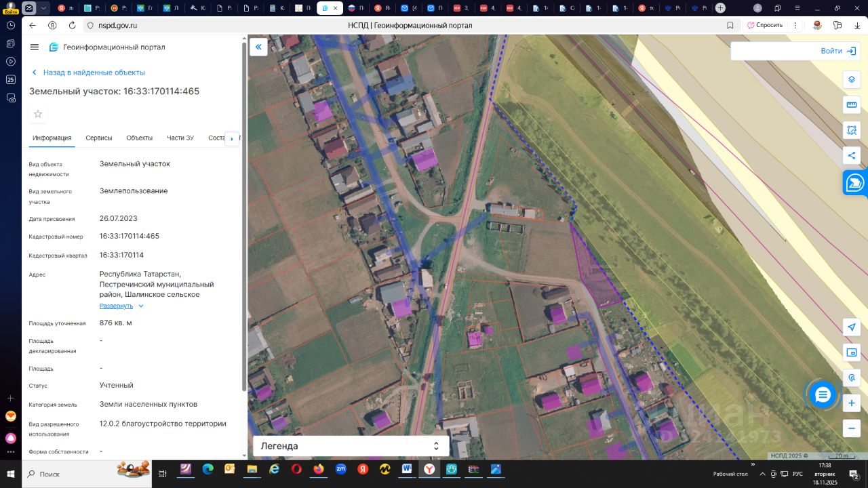Go back in the browser

[33, 25]
